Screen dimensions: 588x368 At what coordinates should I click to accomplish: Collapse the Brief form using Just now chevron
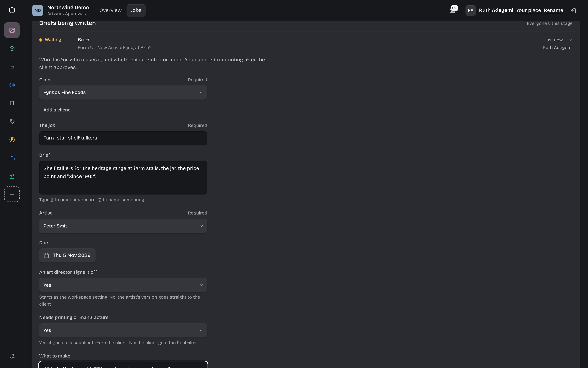coord(570,40)
